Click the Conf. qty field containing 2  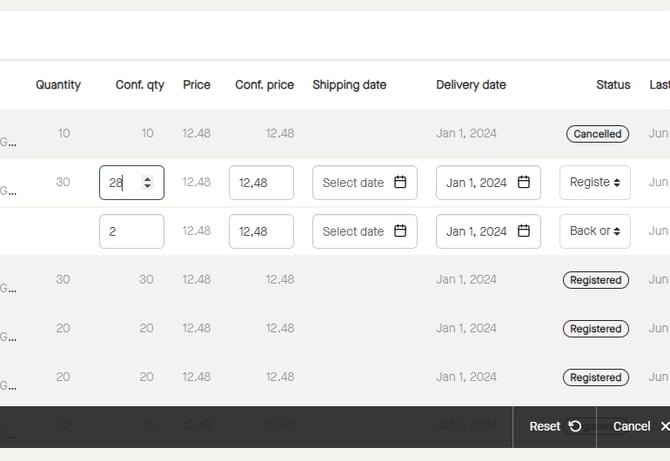(131, 231)
